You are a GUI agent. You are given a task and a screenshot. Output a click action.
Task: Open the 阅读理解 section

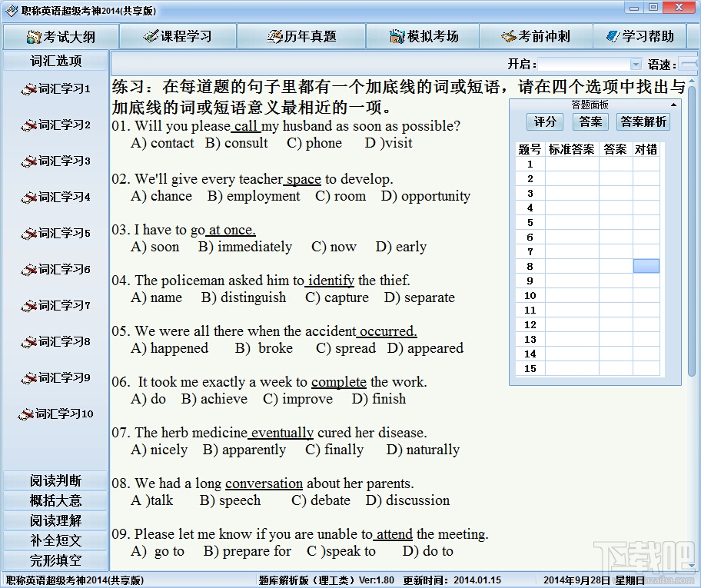(x=55, y=520)
